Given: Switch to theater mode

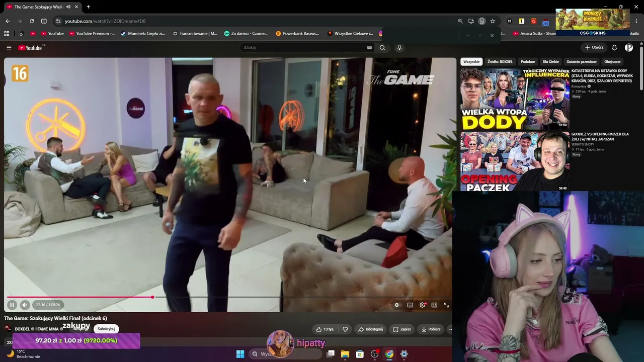Looking at the screenshot, I should [x=434, y=305].
